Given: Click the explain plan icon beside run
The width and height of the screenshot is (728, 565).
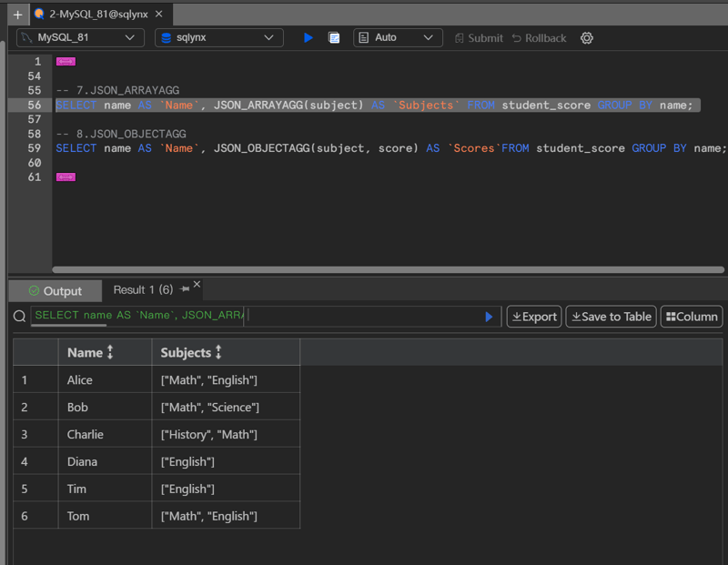Looking at the screenshot, I should tap(334, 37).
